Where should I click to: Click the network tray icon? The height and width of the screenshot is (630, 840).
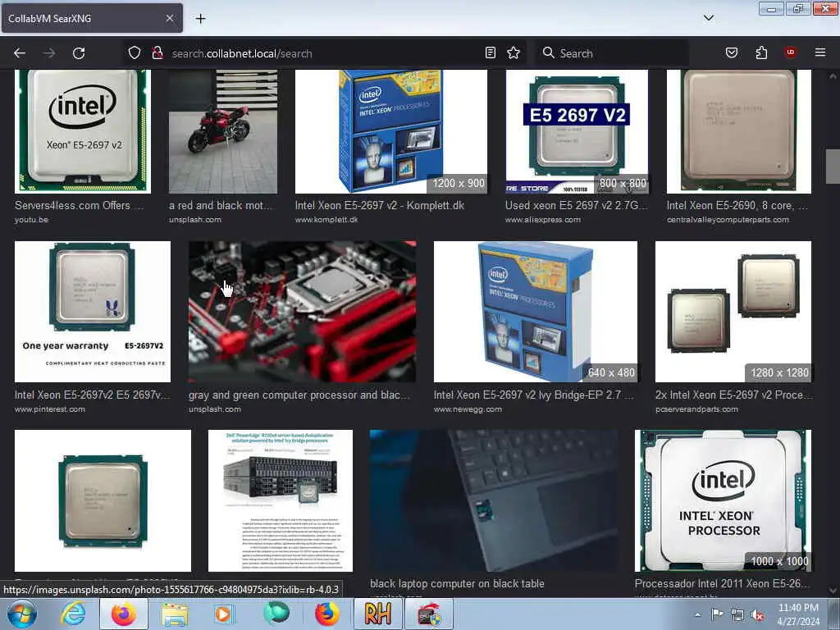tap(737, 615)
